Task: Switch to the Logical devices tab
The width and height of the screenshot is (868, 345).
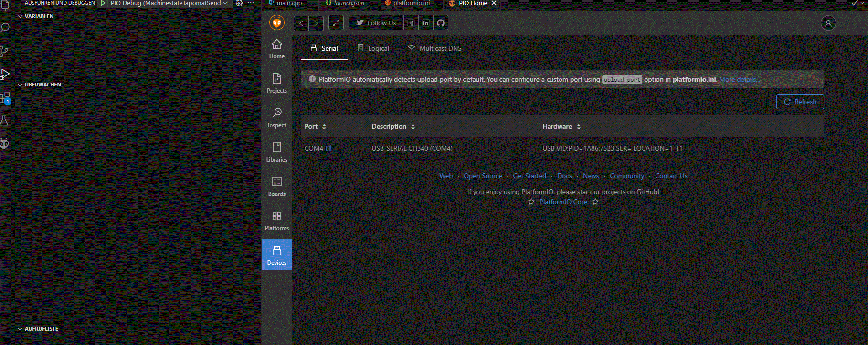Action: point(373,48)
